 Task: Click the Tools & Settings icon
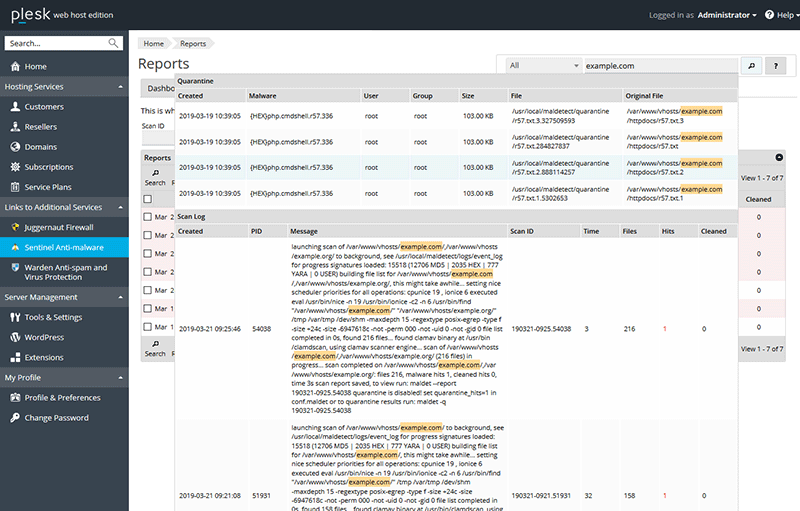(15, 317)
